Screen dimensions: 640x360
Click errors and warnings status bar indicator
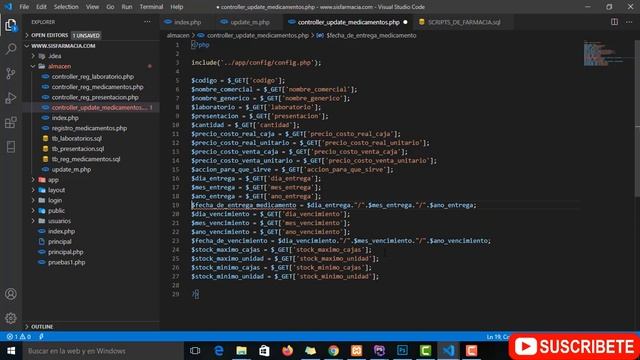[19, 337]
